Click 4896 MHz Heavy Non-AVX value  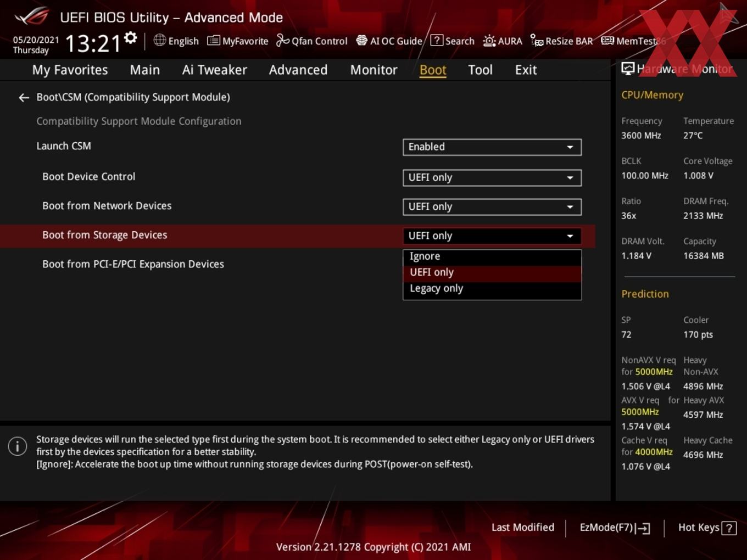[703, 387]
